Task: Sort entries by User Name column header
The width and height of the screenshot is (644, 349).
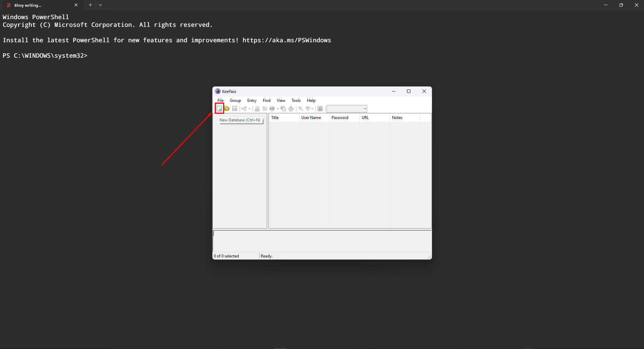Action: pyautogui.click(x=314, y=118)
